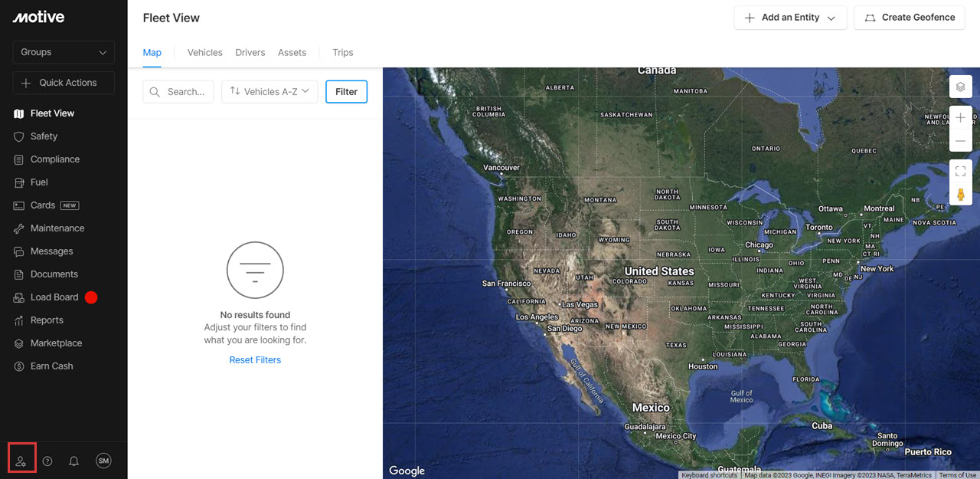Image resolution: width=980 pixels, height=479 pixels.
Task: Expand the Groups dropdown
Action: pyautogui.click(x=64, y=52)
